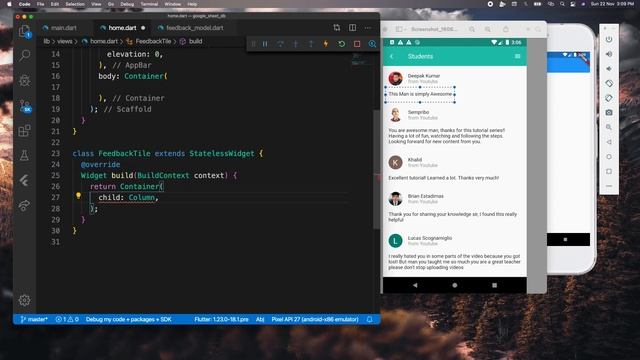Viewport: 640px width, 360px height.
Task: Open changes compare icon in editor title
Action: click(x=337, y=28)
